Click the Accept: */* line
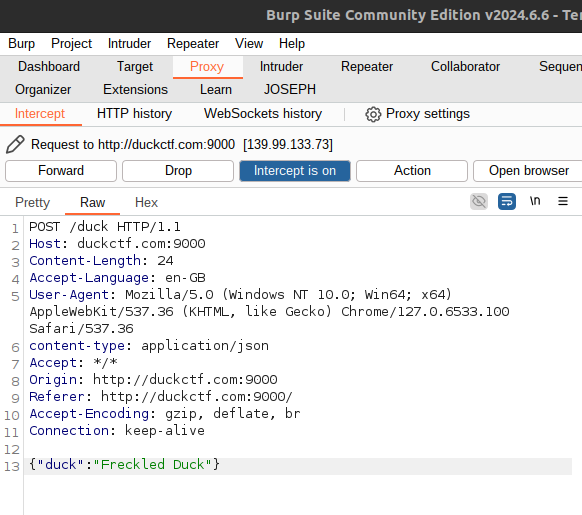582x515 pixels. [x=73, y=363]
